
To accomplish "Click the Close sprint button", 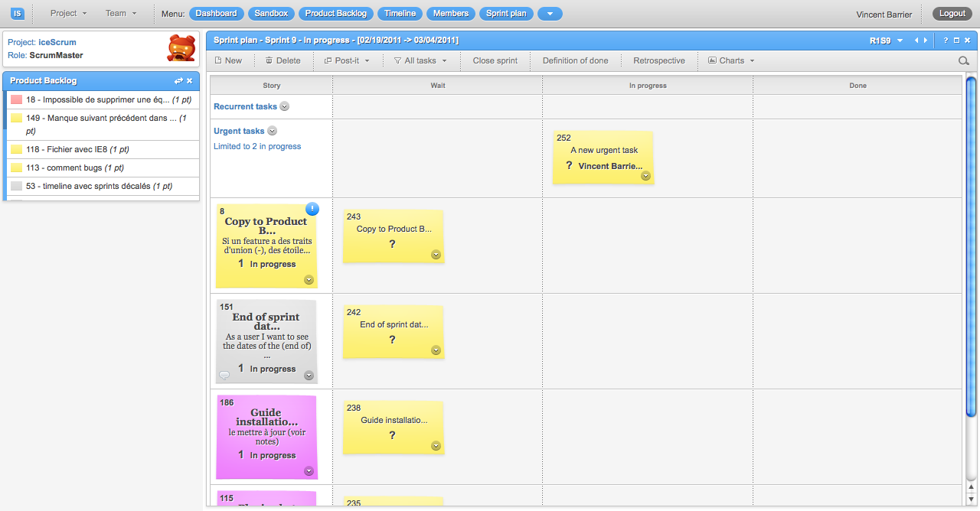I will coord(495,60).
